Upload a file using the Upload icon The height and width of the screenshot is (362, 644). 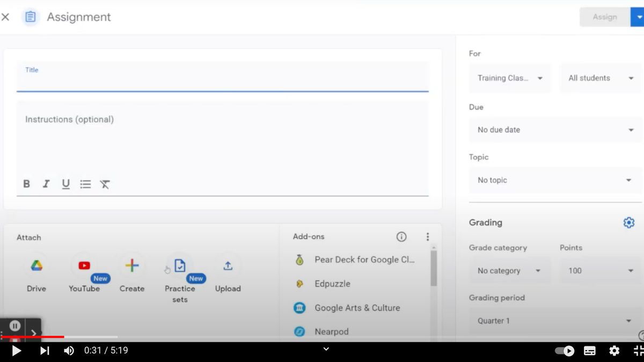click(x=228, y=265)
